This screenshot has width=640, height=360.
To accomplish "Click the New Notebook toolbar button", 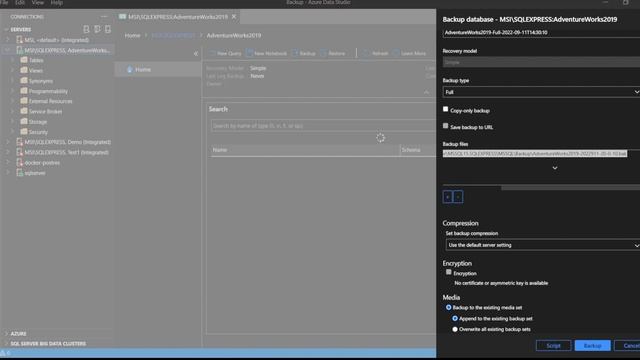I will (267, 53).
